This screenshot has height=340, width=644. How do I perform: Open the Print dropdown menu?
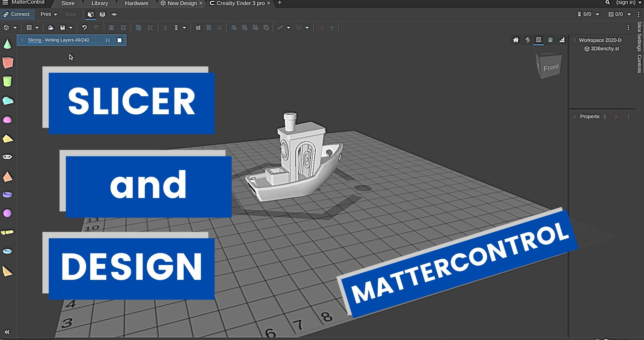click(x=49, y=14)
